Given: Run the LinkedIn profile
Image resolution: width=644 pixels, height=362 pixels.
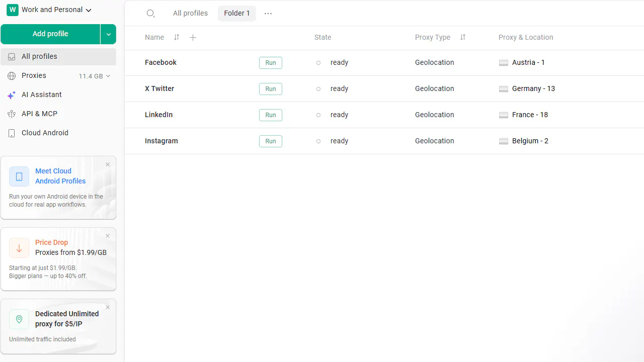Looking at the screenshot, I should point(271,115).
